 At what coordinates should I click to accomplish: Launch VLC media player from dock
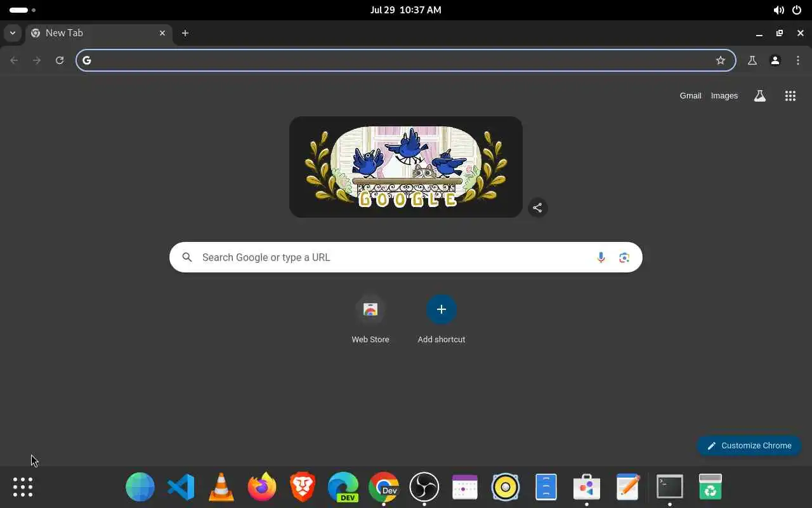pyautogui.click(x=221, y=487)
